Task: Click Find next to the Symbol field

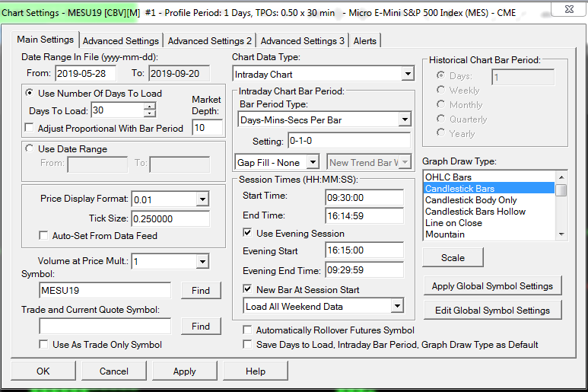Action: coord(201,290)
